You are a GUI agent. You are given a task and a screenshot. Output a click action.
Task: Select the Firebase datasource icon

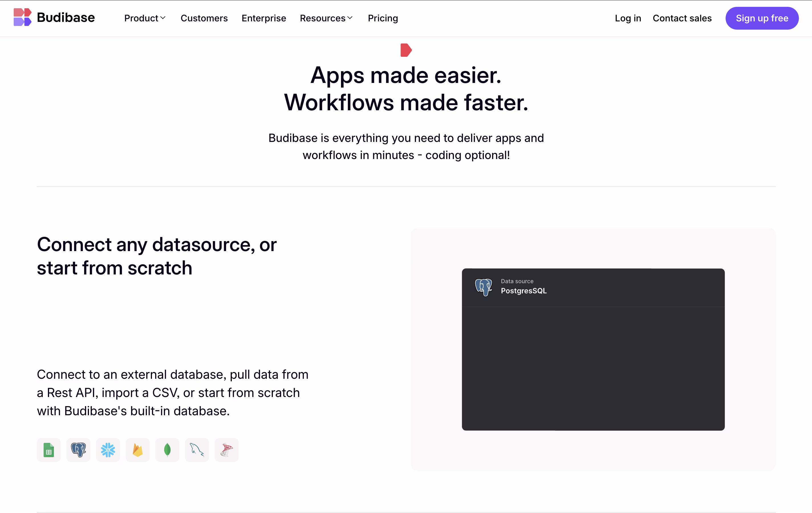[138, 450]
